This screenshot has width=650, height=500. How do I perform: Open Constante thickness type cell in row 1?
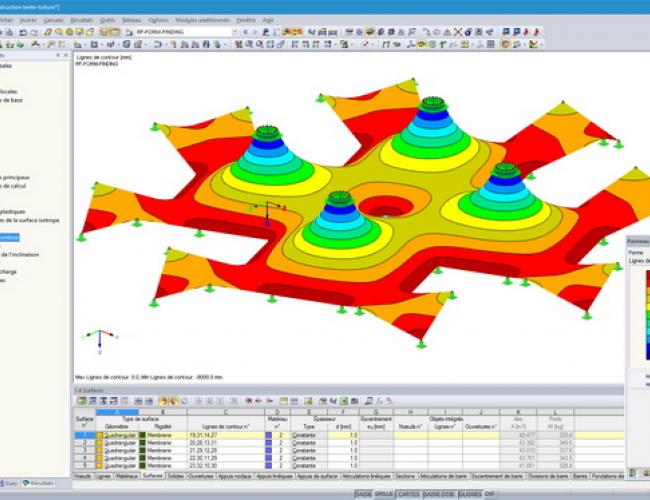(x=303, y=436)
